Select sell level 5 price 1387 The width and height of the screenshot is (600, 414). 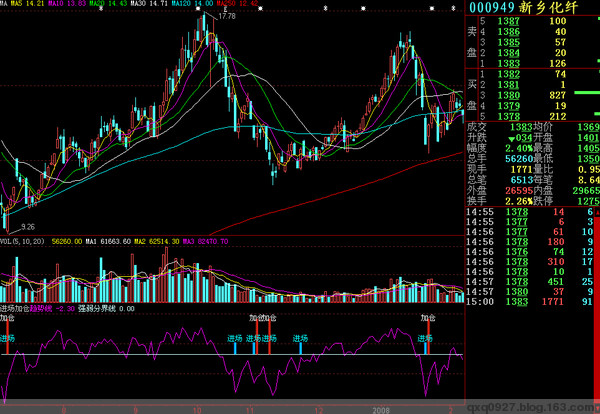(x=511, y=21)
